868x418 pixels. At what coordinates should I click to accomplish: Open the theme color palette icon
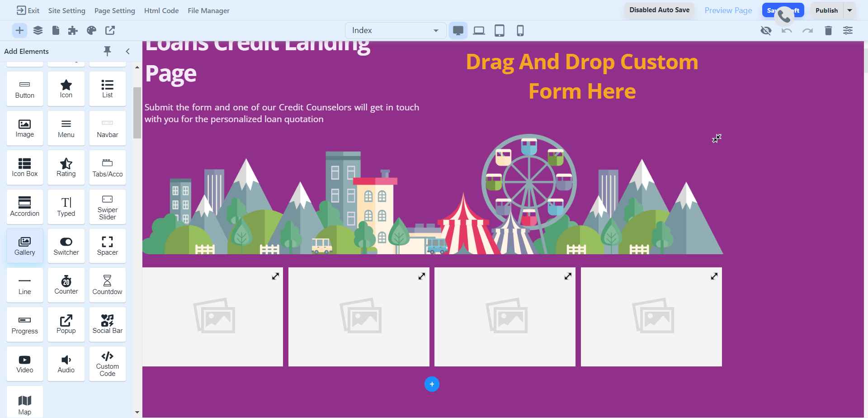point(91,30)
